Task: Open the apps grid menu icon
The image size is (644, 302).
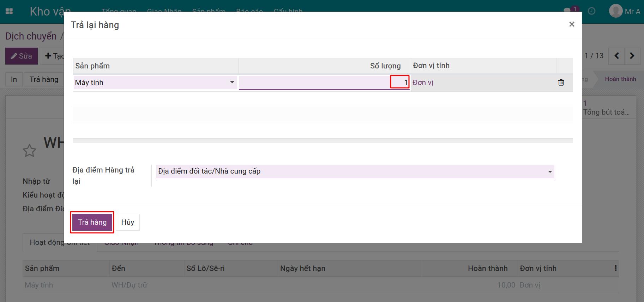Action: [x=9, y=11]
